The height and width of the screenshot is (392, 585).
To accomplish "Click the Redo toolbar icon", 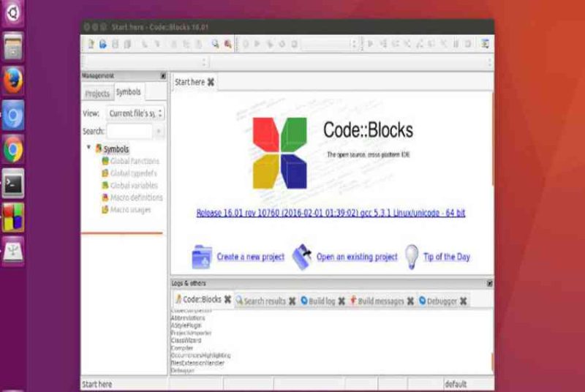I will 157,44.
